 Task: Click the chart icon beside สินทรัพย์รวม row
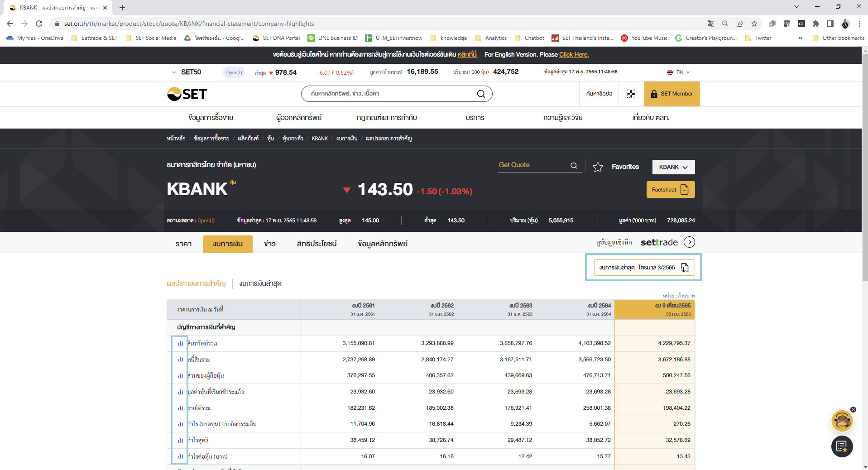coord(180,344)
